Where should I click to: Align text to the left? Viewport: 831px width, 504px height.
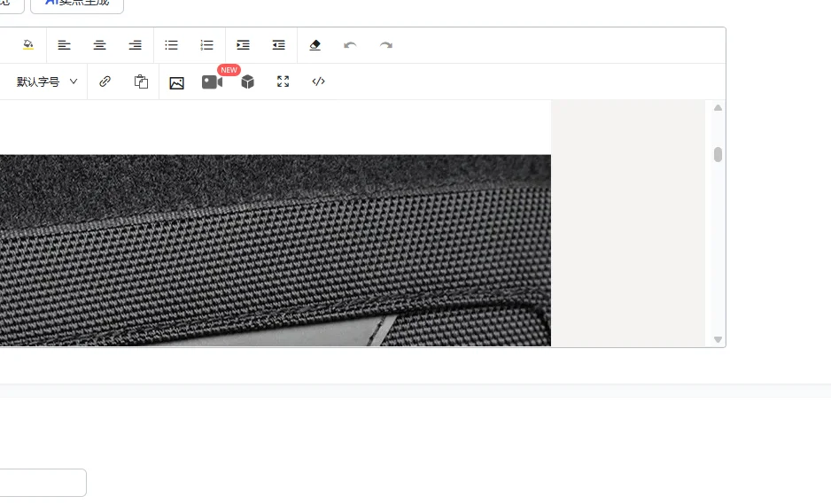[64, 45]
